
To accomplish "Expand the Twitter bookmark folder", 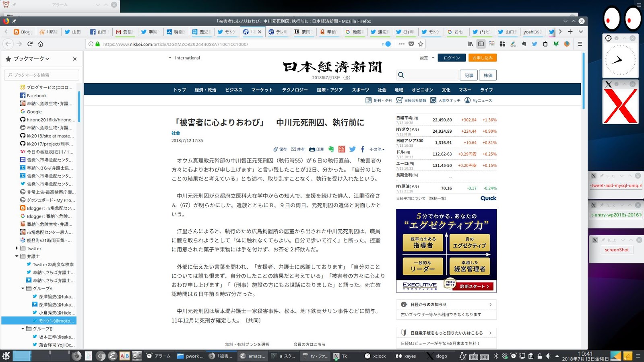I will (17, 248).
